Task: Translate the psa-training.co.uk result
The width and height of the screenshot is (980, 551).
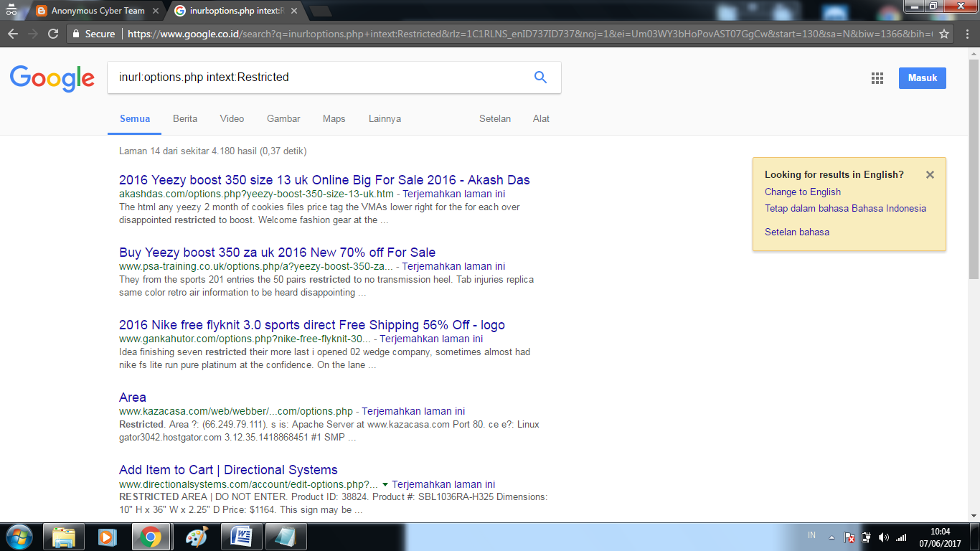Action: coord(453,266)
